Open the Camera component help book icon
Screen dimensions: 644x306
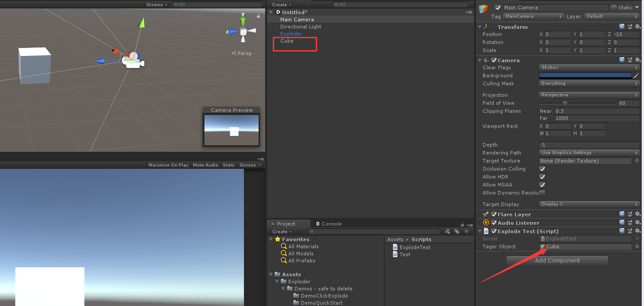point(621,60)
